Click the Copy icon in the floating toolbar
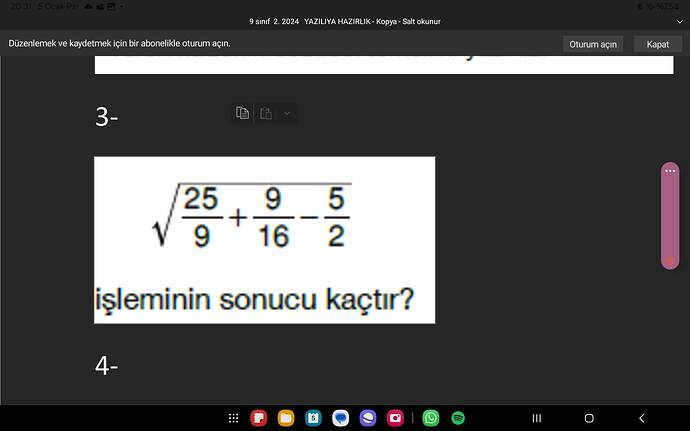 (242, 114)
